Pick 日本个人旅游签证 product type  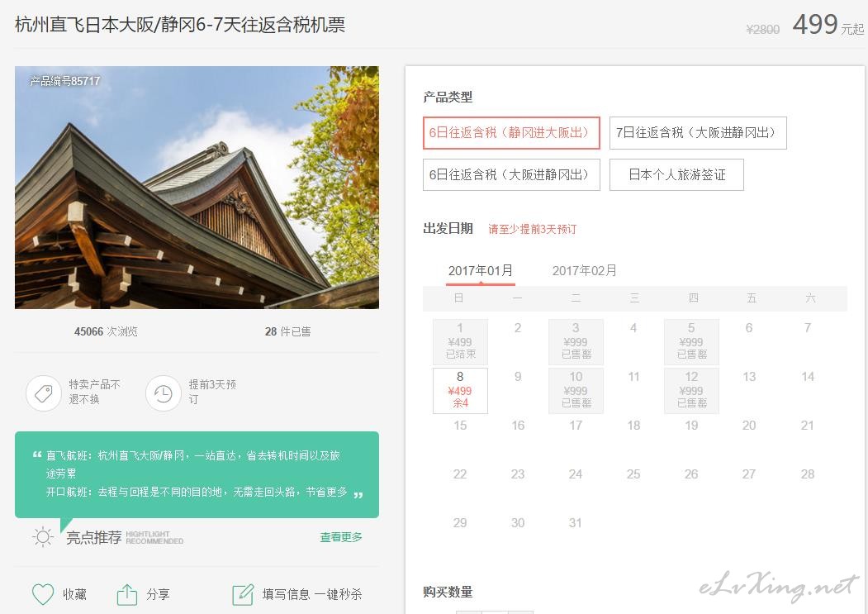[x=676, y=174]
